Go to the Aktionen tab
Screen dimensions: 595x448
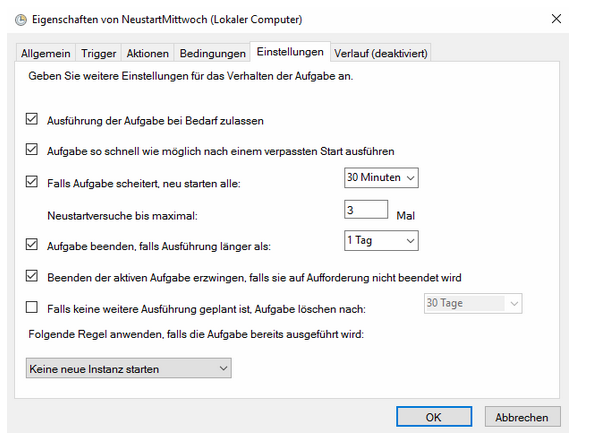click(x=147, y=53)
